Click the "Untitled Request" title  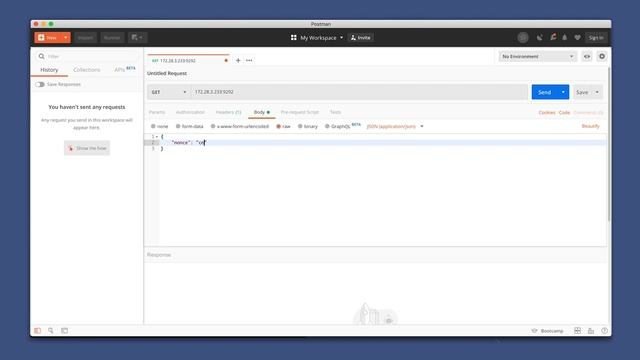(x=167, y=73)
